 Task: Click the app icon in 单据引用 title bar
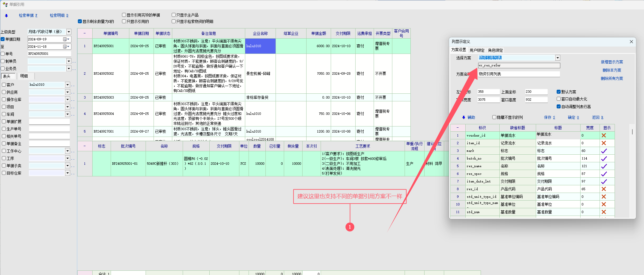point(5,4)
